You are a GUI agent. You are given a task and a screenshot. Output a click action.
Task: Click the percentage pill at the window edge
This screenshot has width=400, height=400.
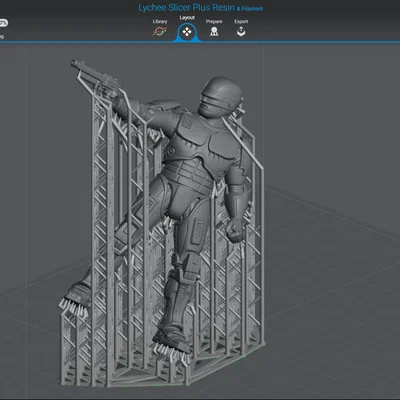tap(3, 23)
